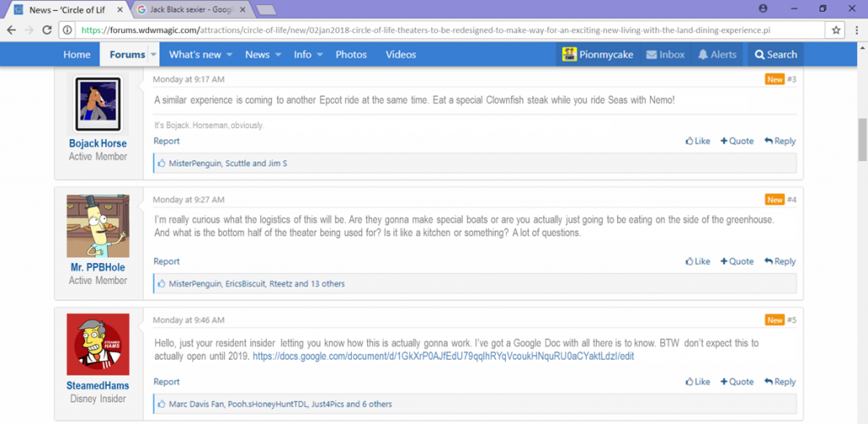The image size is (868, 424).
Task: Close the 'News – Circle of Lif' tab
Action: [120, 9]
